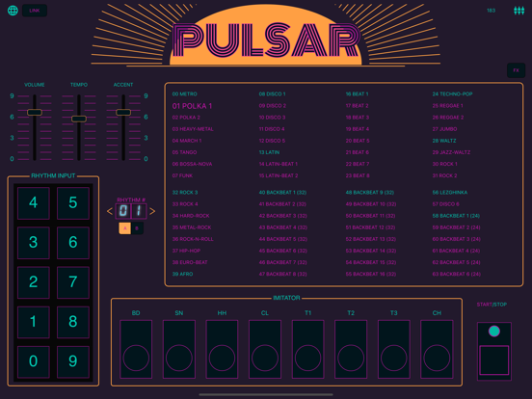Tap rhythm input key 8
The width and height of the screenshot is (532, 399).
(73, 322)
